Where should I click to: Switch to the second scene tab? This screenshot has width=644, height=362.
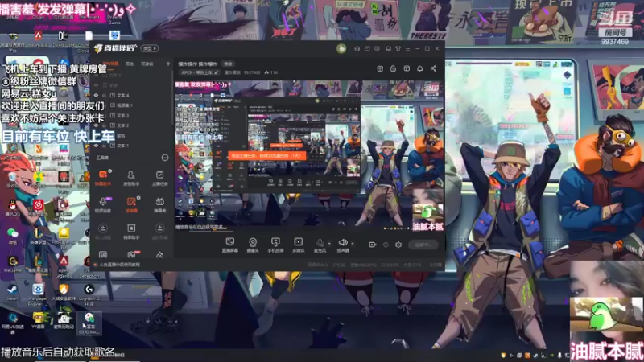tap(130, 64)
